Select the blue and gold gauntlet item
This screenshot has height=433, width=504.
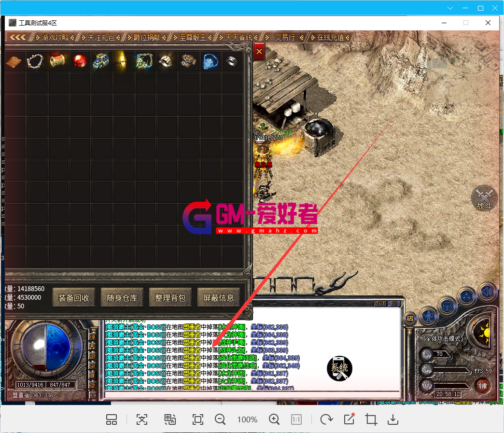[101, 61]
